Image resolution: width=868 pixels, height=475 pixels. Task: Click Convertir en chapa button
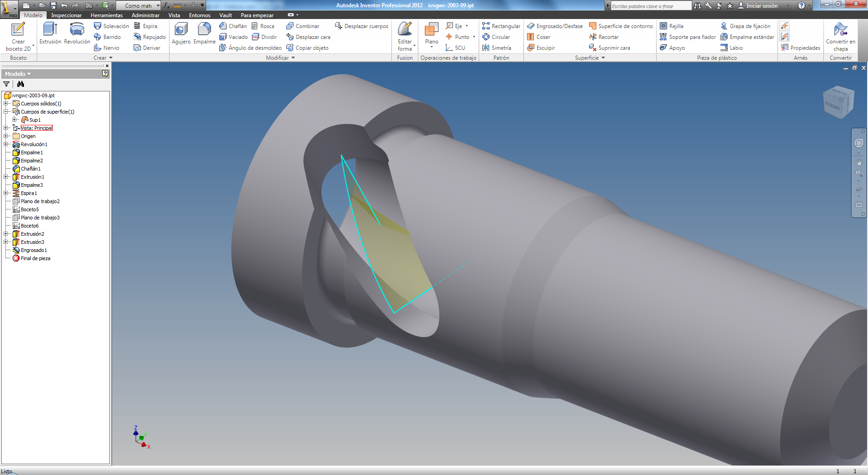(x=840, y=36)
